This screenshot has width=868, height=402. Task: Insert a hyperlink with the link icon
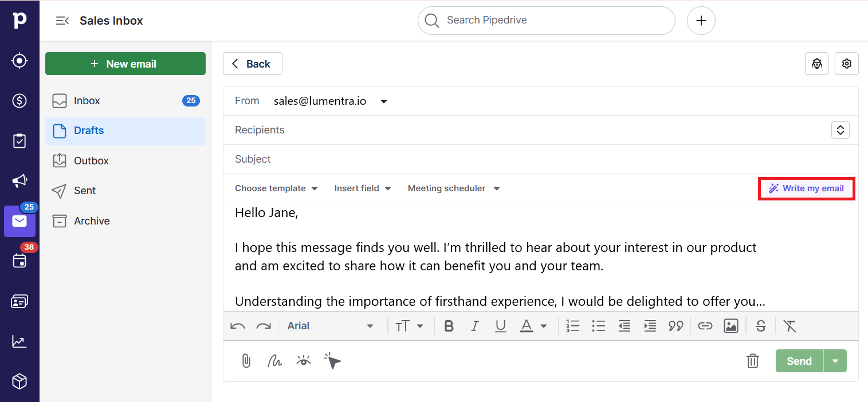tap(705, 325)
